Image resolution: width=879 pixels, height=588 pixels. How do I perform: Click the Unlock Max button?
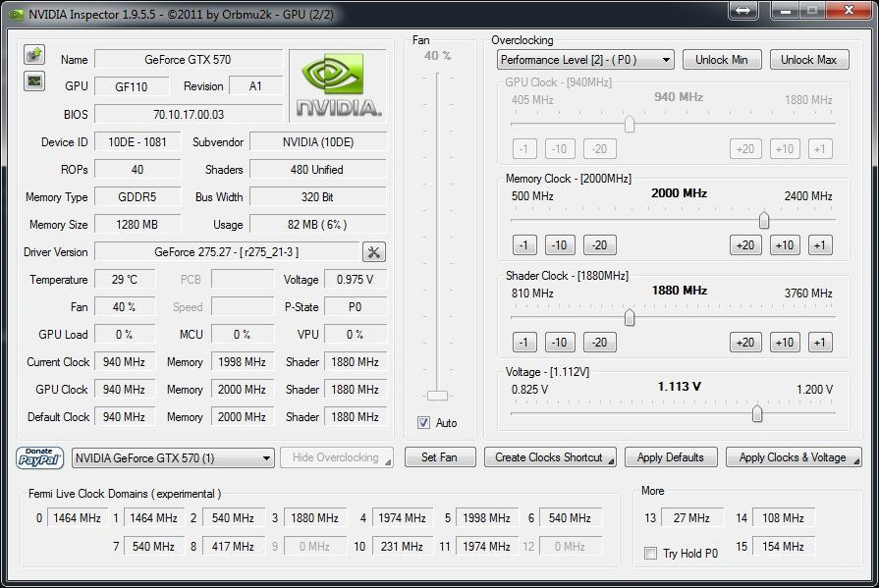pyautogui.click(x=809, y=60)
